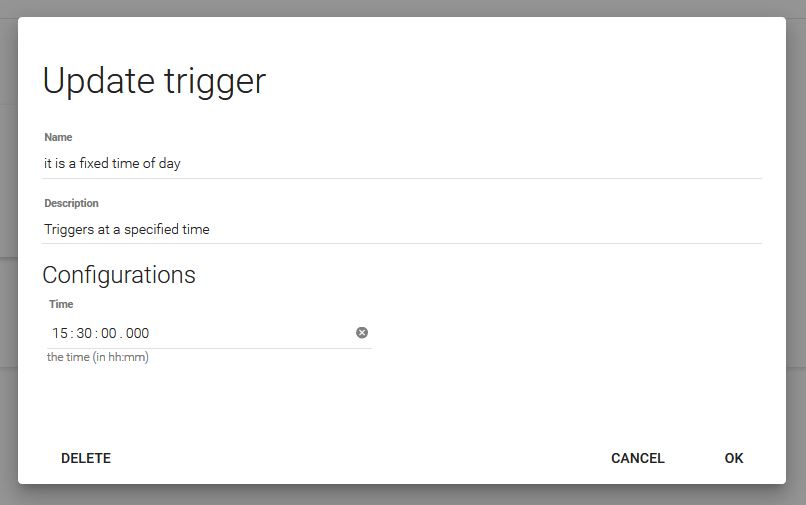
Task: Select the minutes segment showing 30
Action: tap(84, 333)
